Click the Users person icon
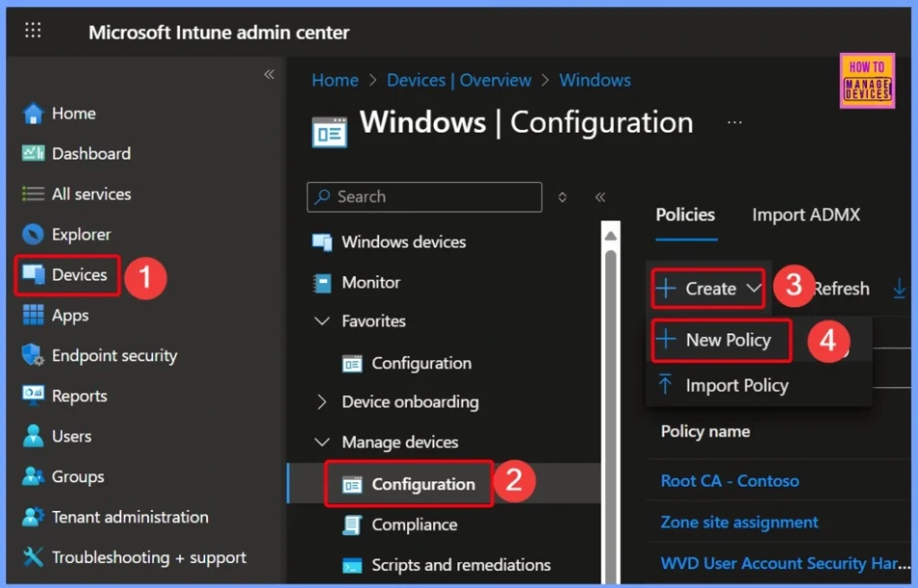Image resolution: width=918 pixels, height=588 pixels. point(33,436)
